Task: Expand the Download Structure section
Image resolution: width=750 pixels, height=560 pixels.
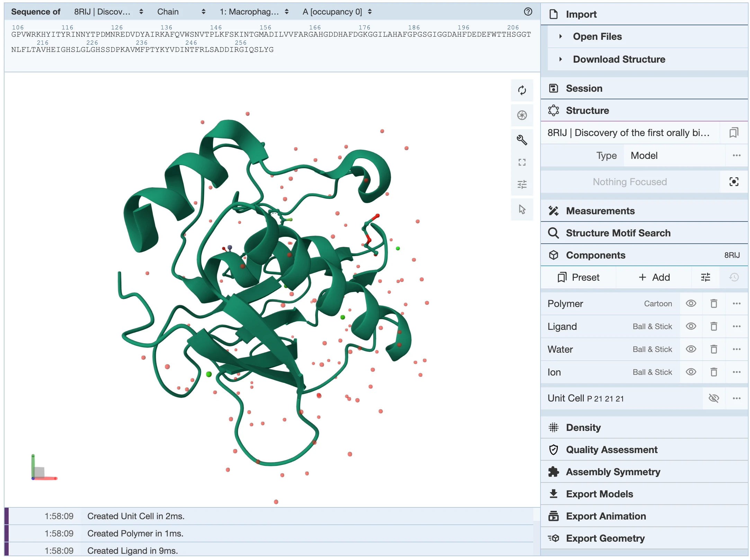Action: [x=648, y=59]
